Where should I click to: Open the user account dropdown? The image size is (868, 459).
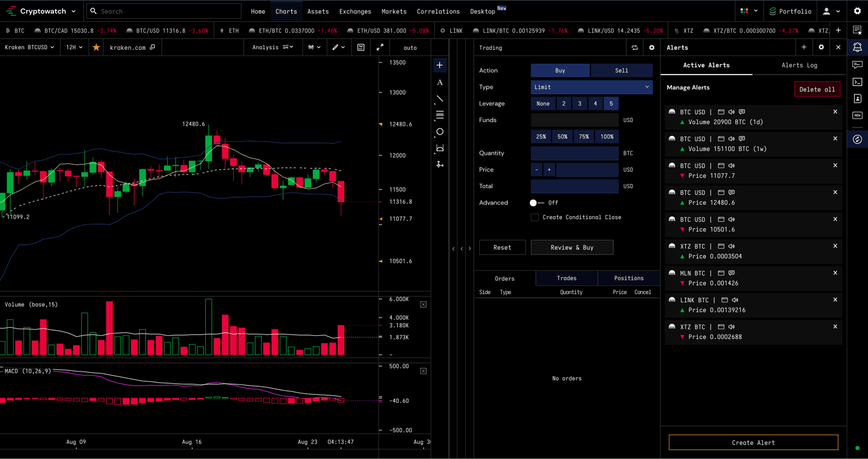tap(832, 11)
